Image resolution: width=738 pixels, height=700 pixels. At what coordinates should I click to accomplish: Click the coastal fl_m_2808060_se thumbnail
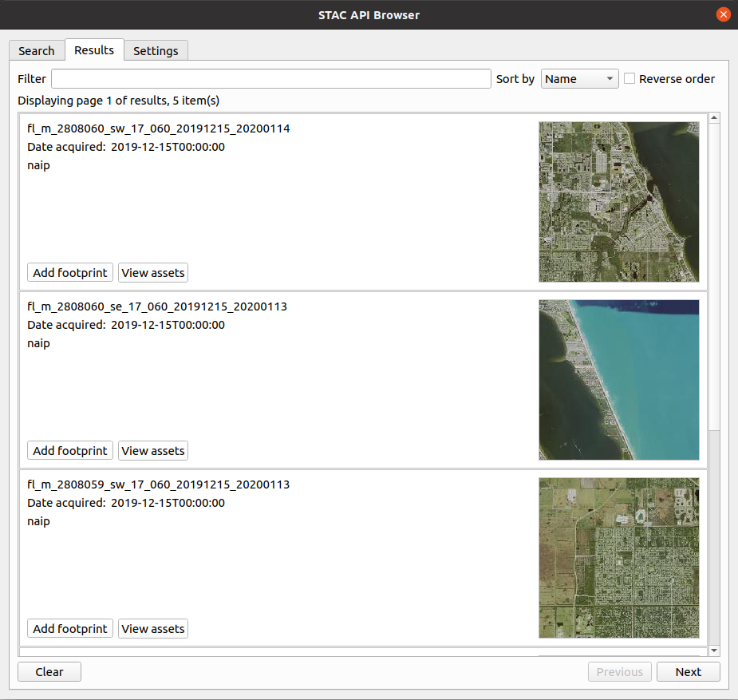tap(618, 380)
